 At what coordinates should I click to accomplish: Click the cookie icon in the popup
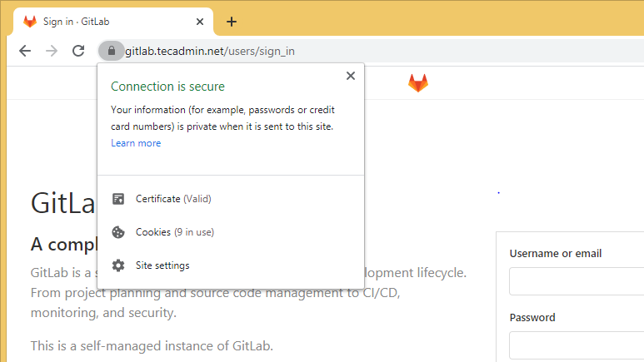coord(118,232)
